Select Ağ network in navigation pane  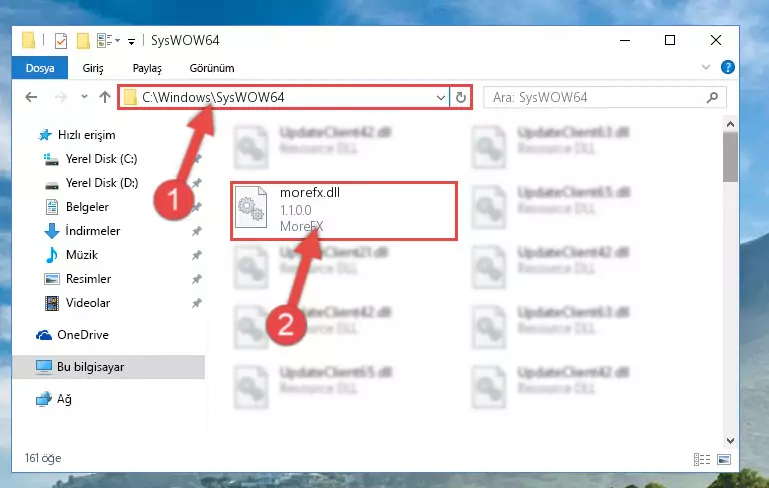[64, 399]
